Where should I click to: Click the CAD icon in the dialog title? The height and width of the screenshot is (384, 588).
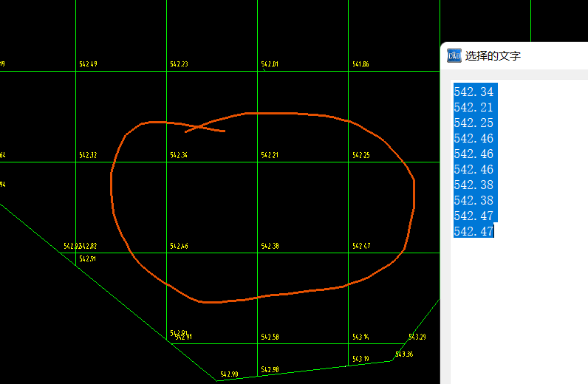pyautogui.click(x=454, y=56)
